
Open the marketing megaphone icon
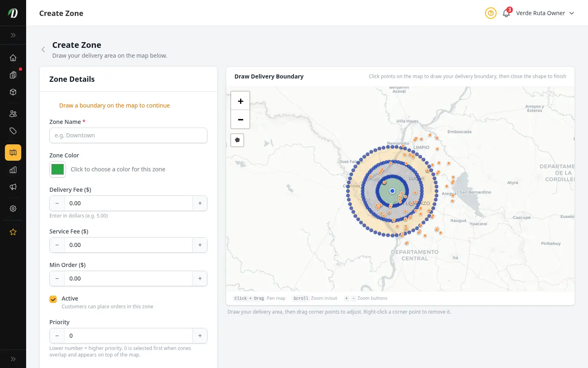pyautogui.click(x=13, y=187)
